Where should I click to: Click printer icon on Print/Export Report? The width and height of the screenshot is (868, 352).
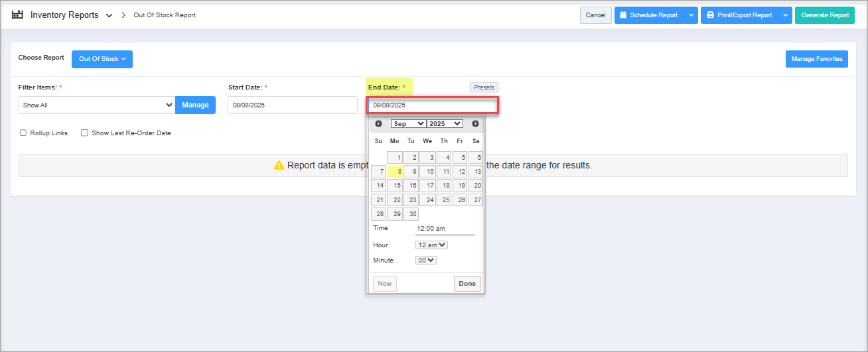710,15
